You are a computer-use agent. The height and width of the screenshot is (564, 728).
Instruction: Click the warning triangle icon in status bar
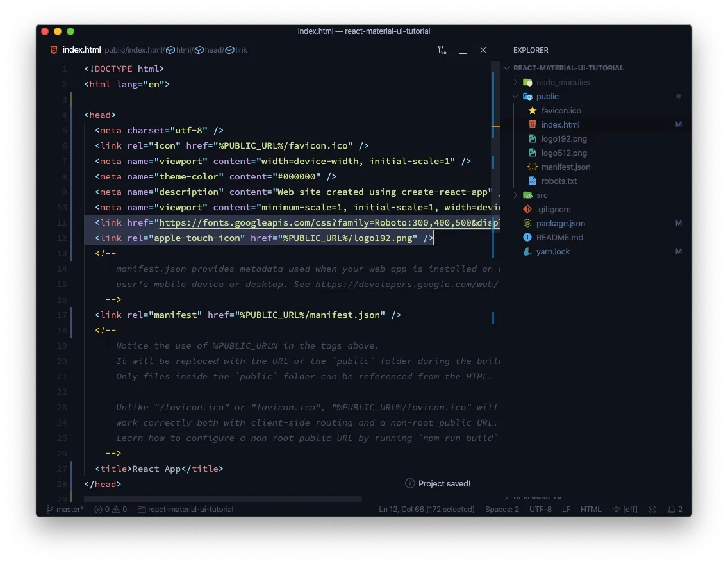115,510
